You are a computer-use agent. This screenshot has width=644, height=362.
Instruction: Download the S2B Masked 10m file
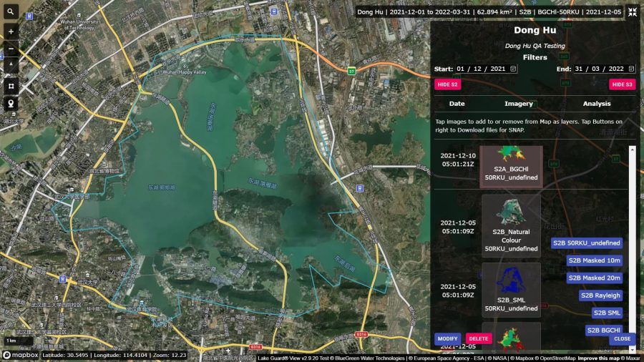coord(595,260)
